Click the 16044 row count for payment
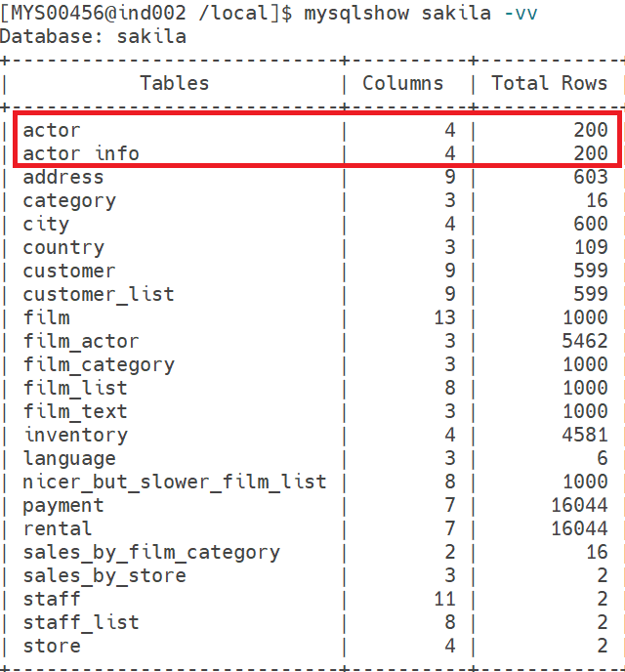Screen dimensions: 625x672 point(579,505)
